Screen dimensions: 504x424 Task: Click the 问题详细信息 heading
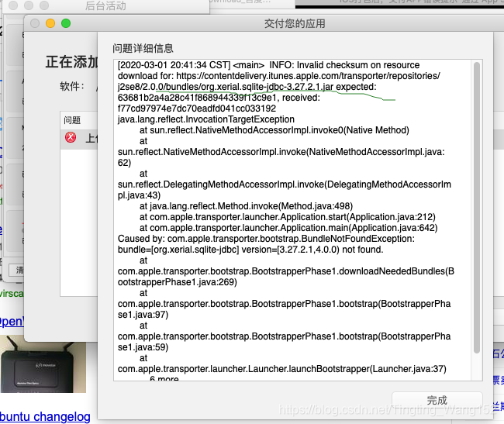tap(143, 48)
